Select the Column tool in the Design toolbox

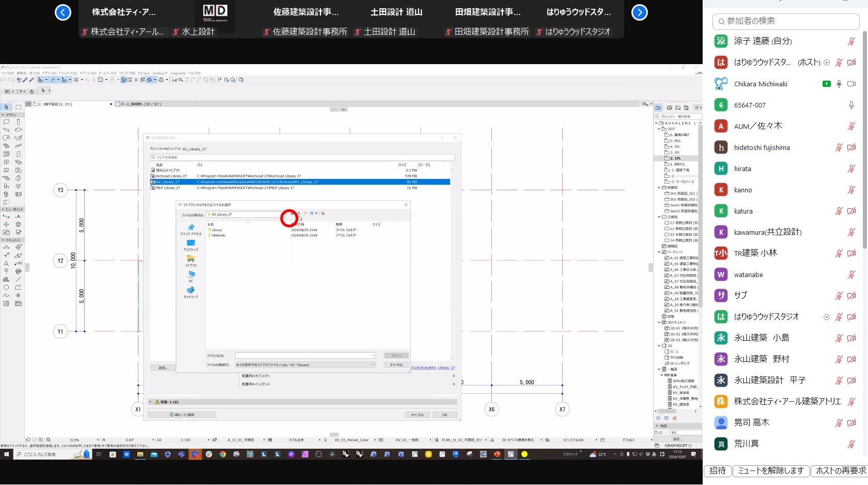(18, 122)
